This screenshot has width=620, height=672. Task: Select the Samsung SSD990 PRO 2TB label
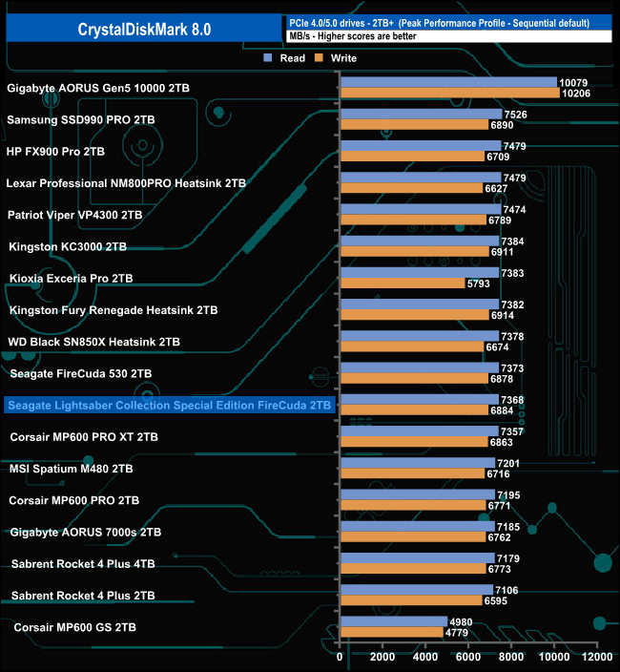[x=81, y=120]
